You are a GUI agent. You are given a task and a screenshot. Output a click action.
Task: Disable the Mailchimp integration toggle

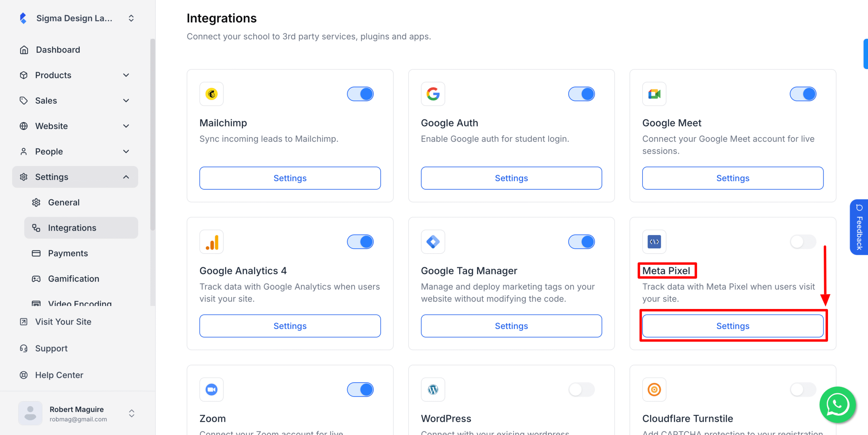(360, 94)
